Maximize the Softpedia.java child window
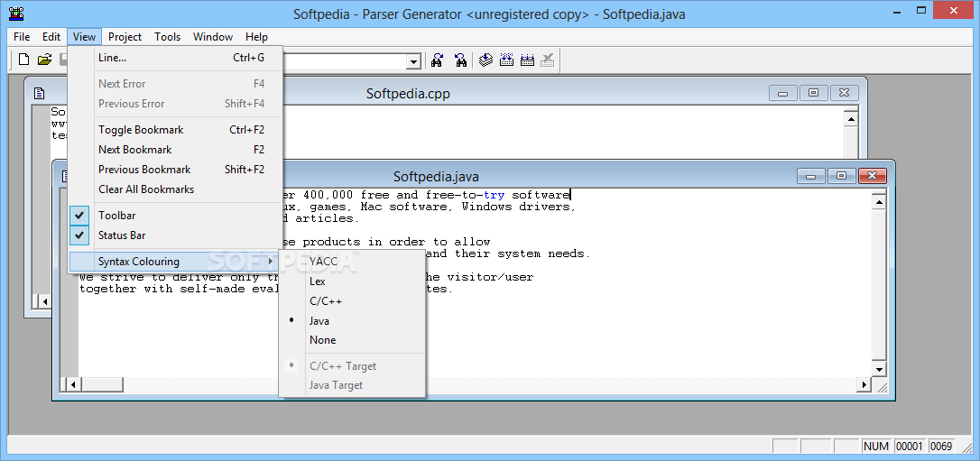 [x=841, y=176]
